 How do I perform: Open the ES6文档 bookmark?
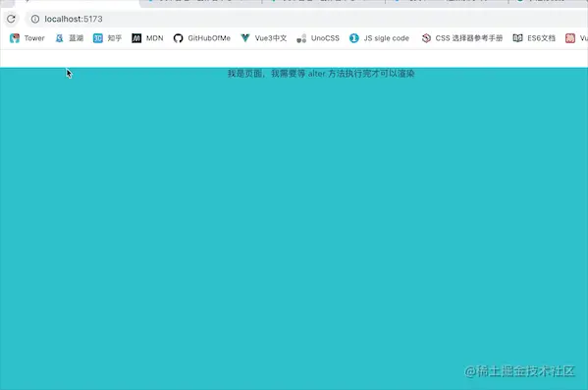point(534,38)
